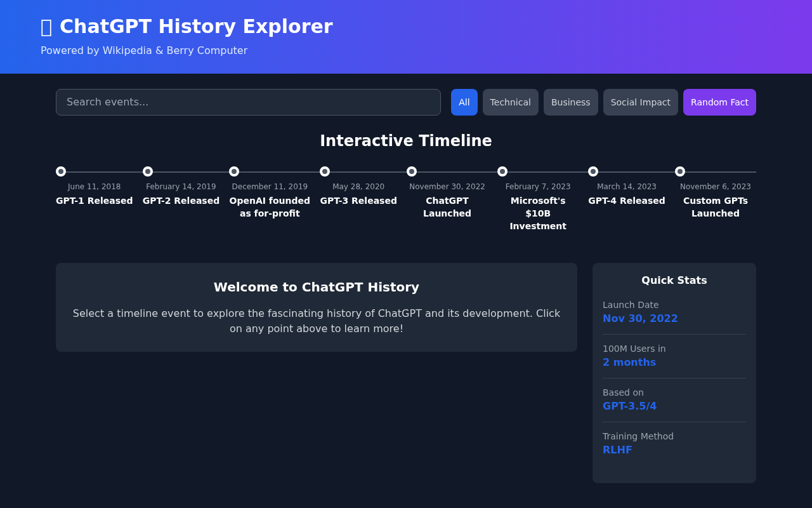812x508 pixels.
Task: Click the robot icon in the header
Action: coord(45,27)
